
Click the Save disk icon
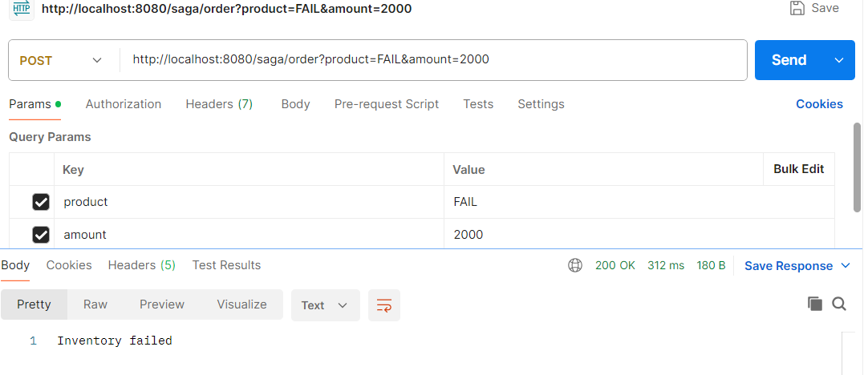click(x=797, y=8)
